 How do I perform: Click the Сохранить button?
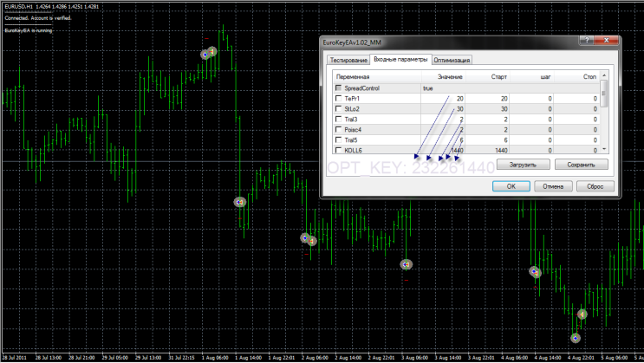[582, 165]
